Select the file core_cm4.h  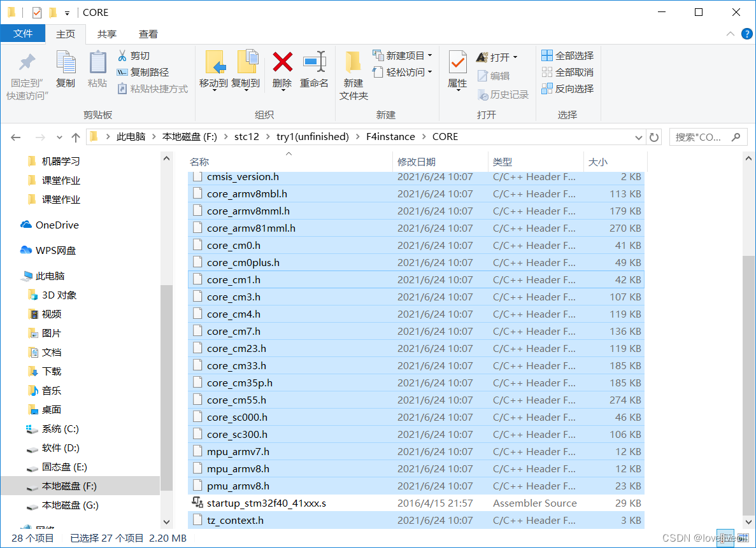pos(416,314)
